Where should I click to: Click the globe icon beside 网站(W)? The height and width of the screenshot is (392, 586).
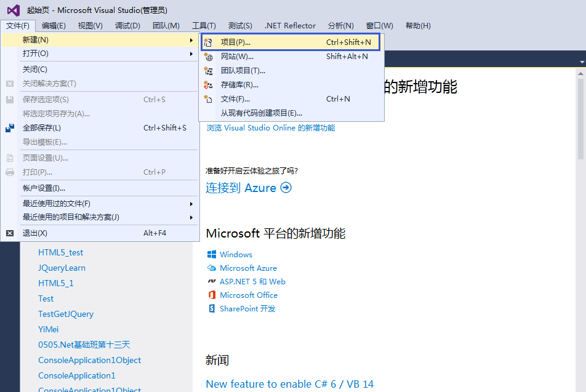click(x=208, y=57)
